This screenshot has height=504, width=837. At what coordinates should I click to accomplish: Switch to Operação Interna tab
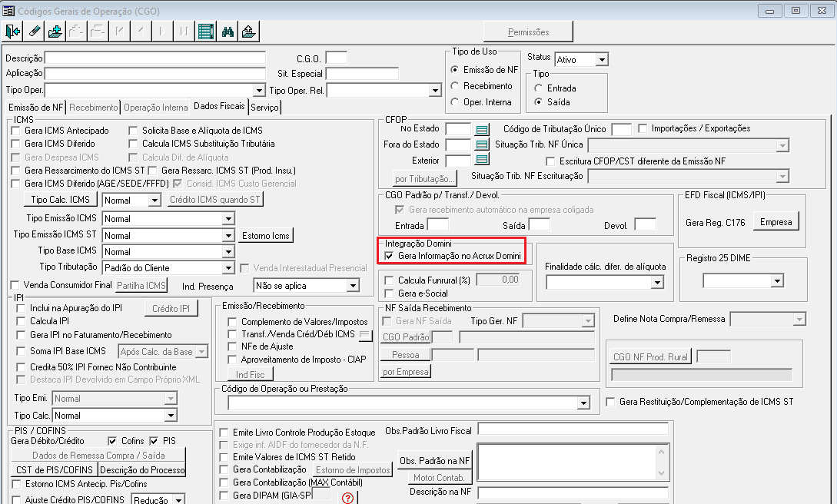point(156,108)
